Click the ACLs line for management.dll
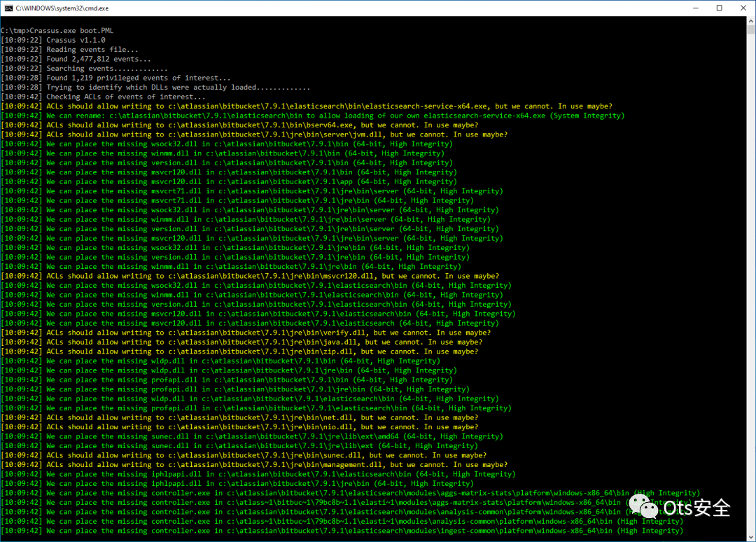This screenshot has height=542, width=756. tap(254, 465)
